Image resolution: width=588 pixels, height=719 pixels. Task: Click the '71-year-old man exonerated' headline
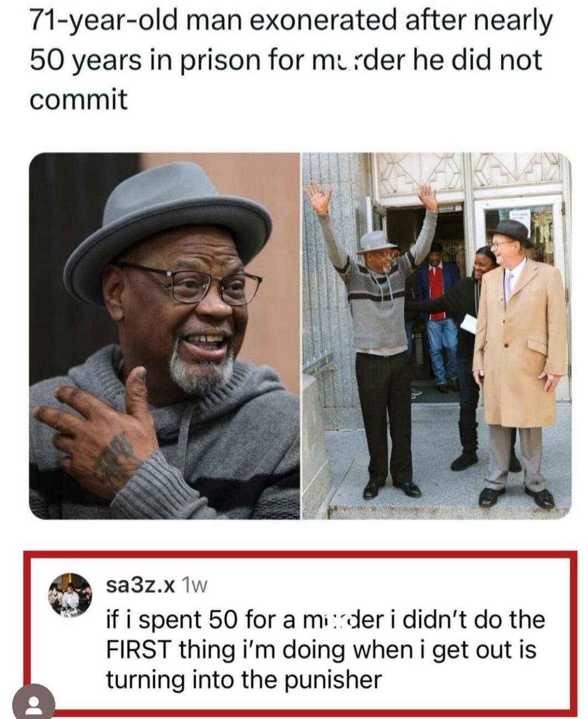[291, 60]
